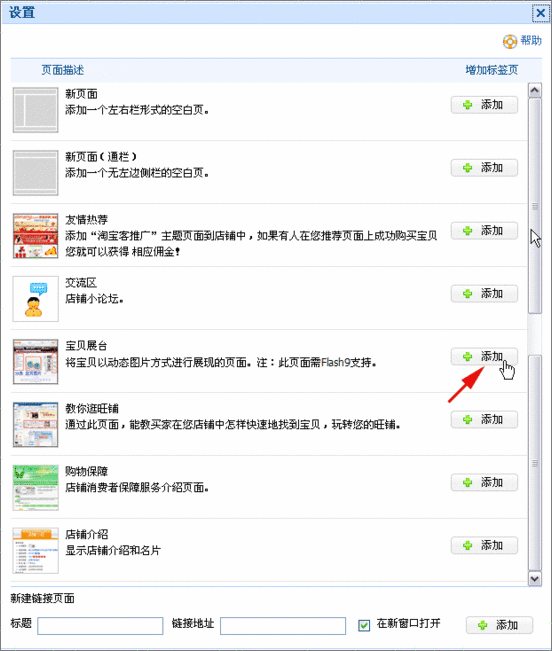The height and width of the screenshot is (651, 552).
Task: Close the 设置 dialog
Action: click(540, 13)
